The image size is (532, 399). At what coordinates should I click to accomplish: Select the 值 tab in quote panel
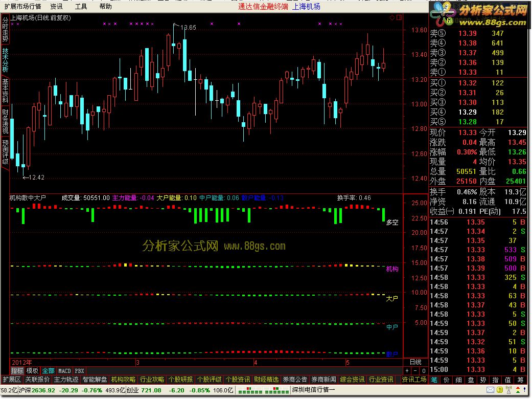tap(507, 380)
